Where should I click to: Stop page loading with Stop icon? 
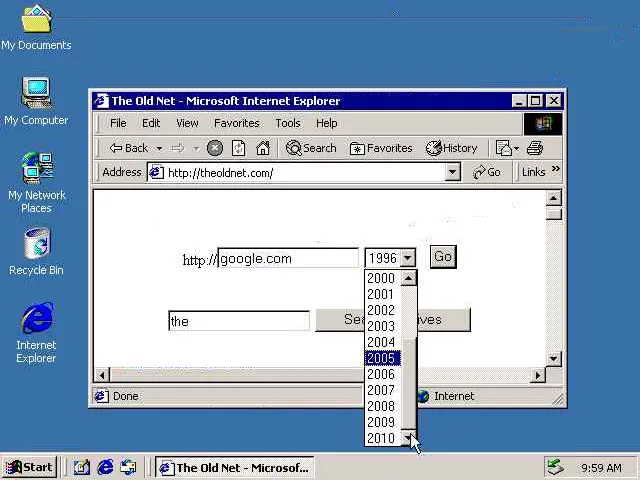215,148
